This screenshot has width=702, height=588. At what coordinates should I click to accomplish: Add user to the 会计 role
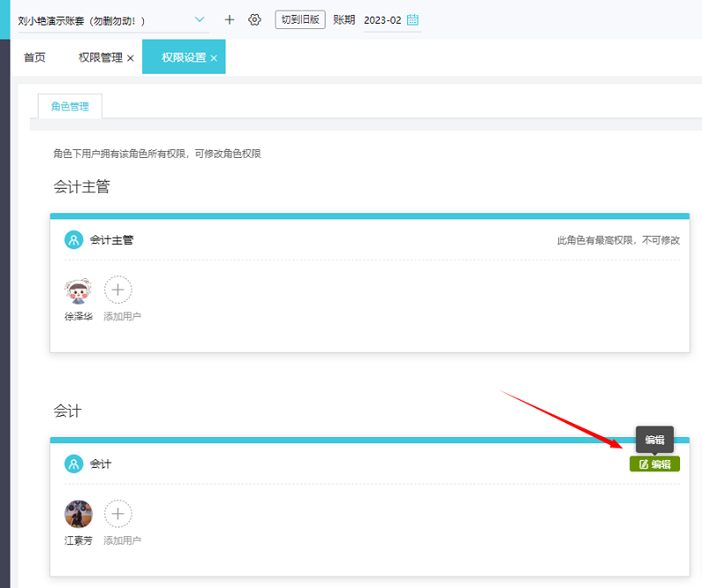pyautogui.click(x=118, y=513)
